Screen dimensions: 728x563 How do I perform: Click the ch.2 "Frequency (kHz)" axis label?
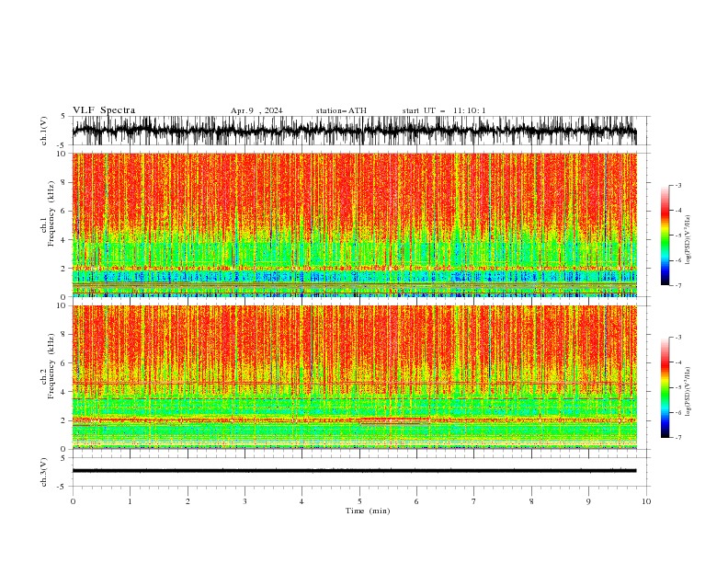[x=51, y=365]
